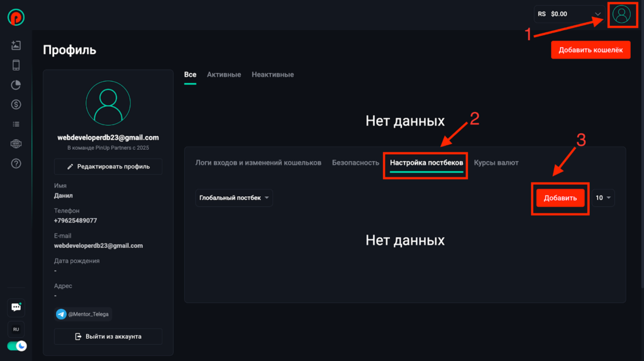Click the large profile avatar picture
The height and width of the screenshot is (361, 644).
108,103
